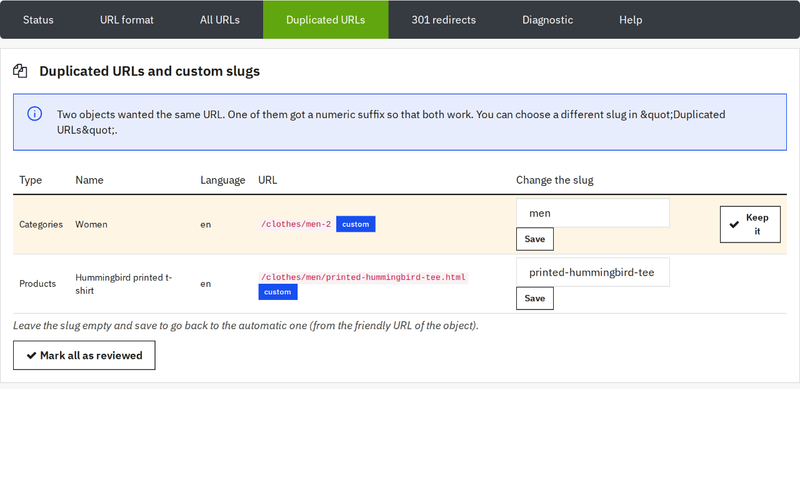Edit the 'men' slug input field
The image size is (800, 500).
click(593, 213)
